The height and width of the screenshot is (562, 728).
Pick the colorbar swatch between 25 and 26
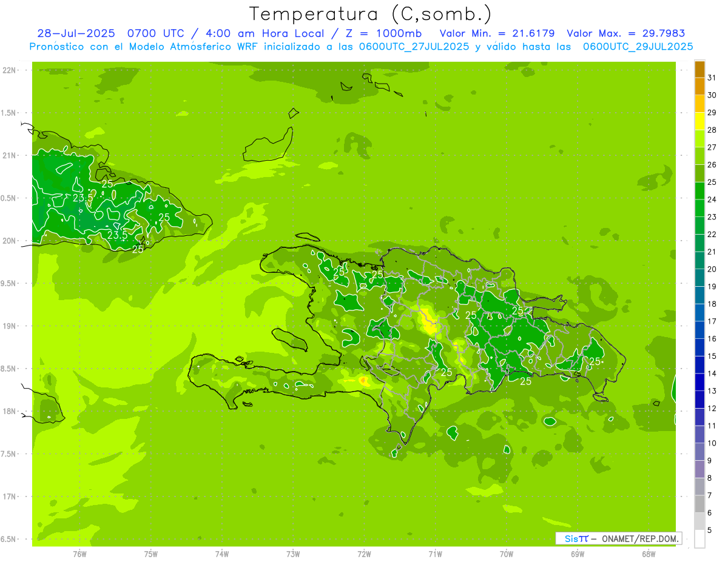pos(699,173)
